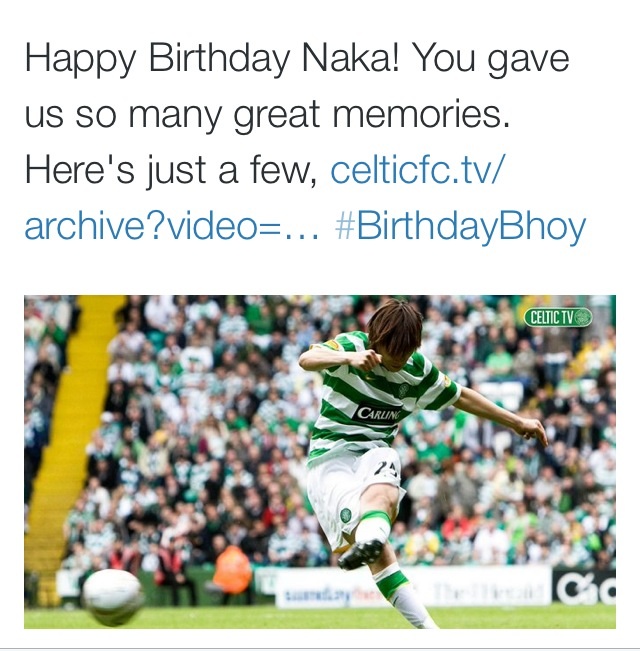The width and height of the screenshot is (640, 651).
Task: Open the celticfc.tv/ link
Action: (x=418, y=170)
